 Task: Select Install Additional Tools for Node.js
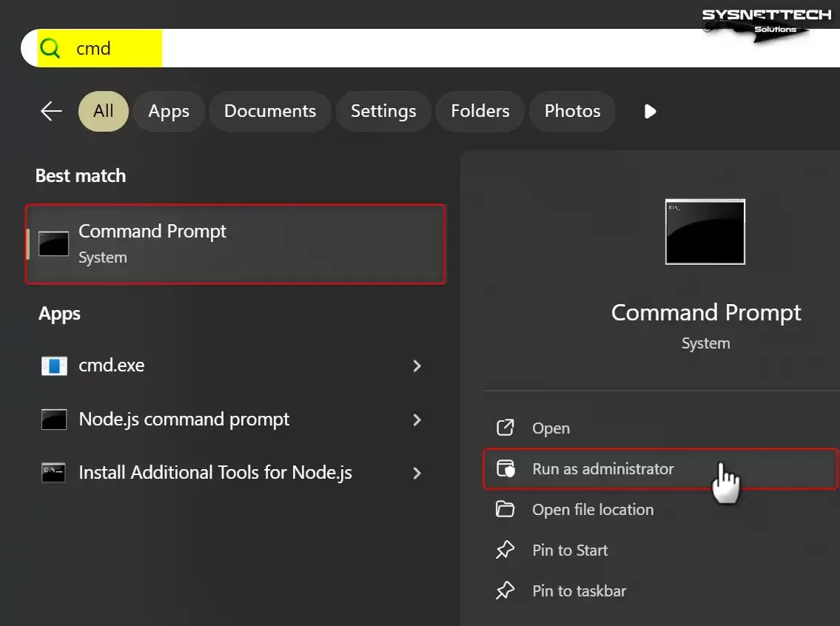point(235,473)
